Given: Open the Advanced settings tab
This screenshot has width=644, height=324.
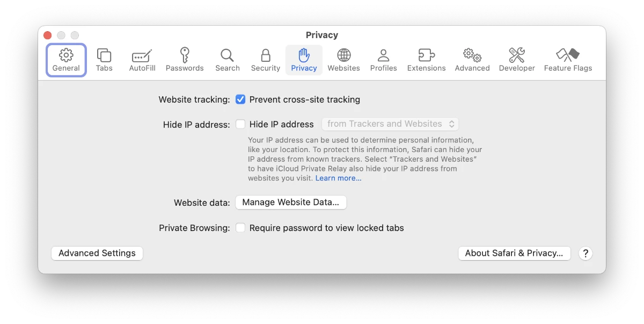Looking at the screenshot, I should [x=472, y=59].
